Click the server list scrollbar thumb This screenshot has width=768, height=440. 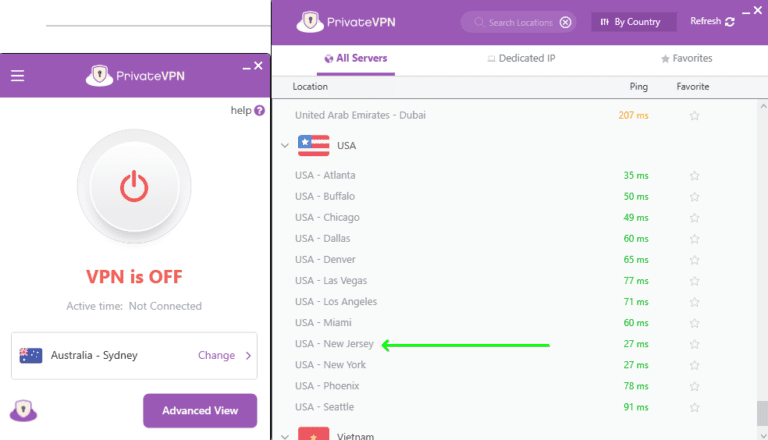coord(762,412)
